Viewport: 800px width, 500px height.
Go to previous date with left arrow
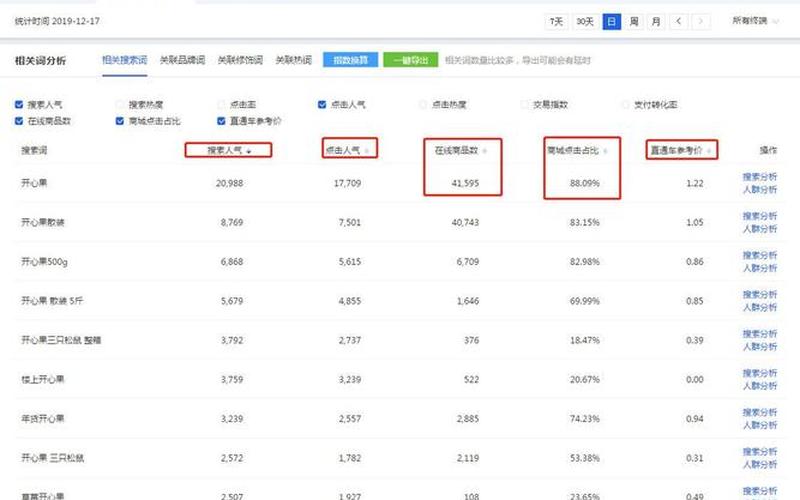point(678,21)
